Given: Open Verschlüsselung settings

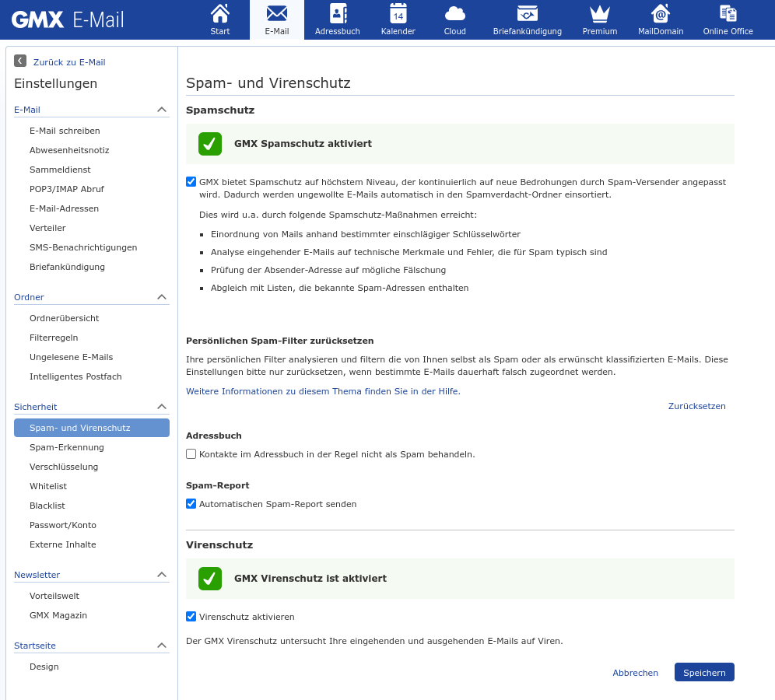Looking at the screenshot, I should pos(64,467).
